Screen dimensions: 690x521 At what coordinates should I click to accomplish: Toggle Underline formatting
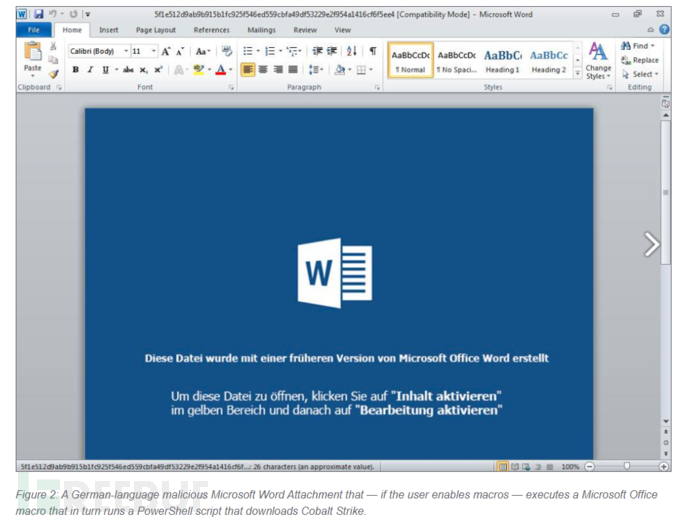(105, 70)
